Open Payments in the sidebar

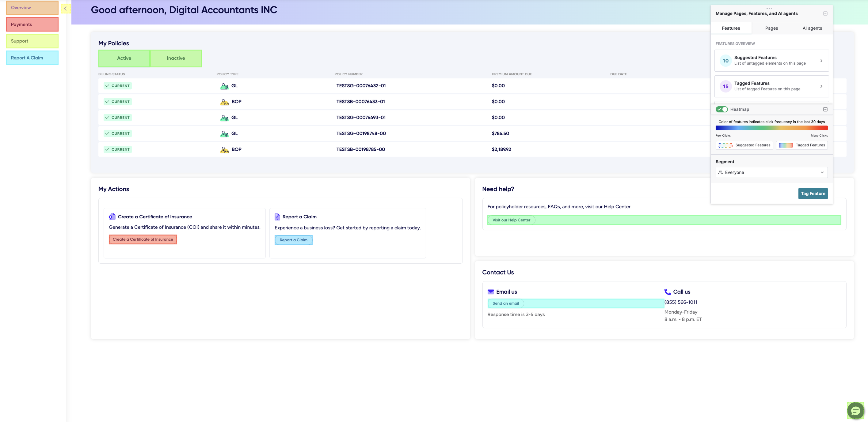pos(32,24)
